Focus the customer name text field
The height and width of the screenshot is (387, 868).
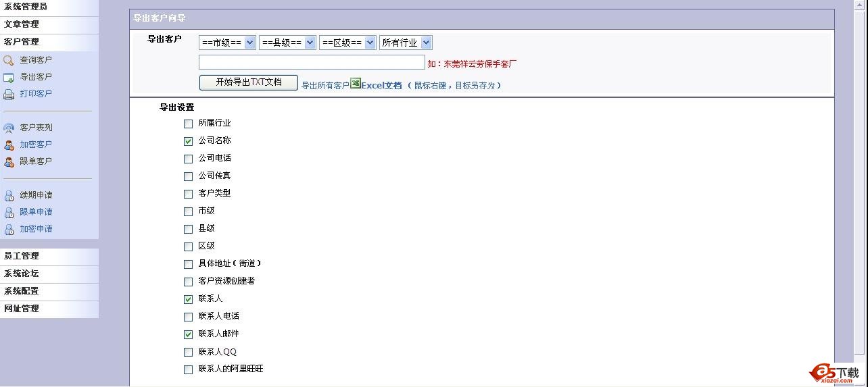pos(312,62)
